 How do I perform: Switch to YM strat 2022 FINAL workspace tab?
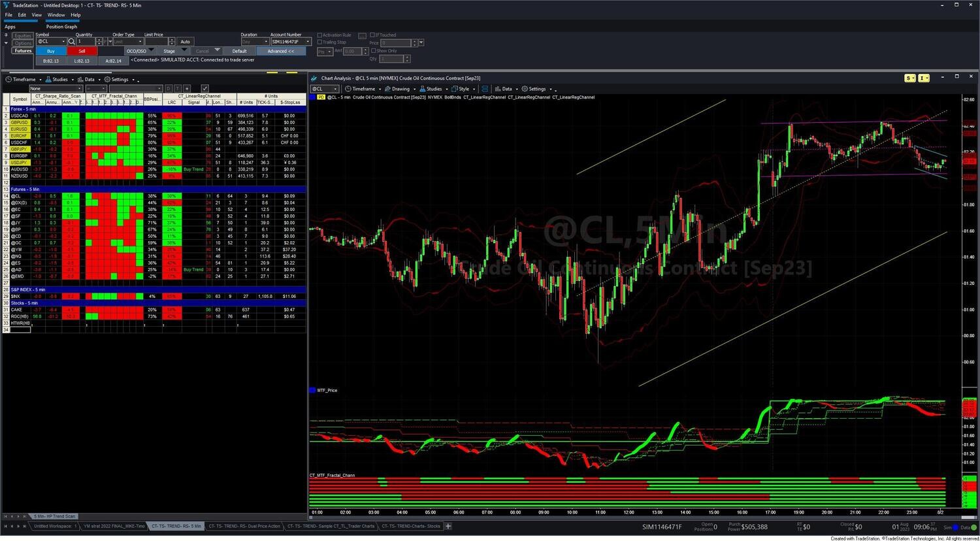point(114,526)
